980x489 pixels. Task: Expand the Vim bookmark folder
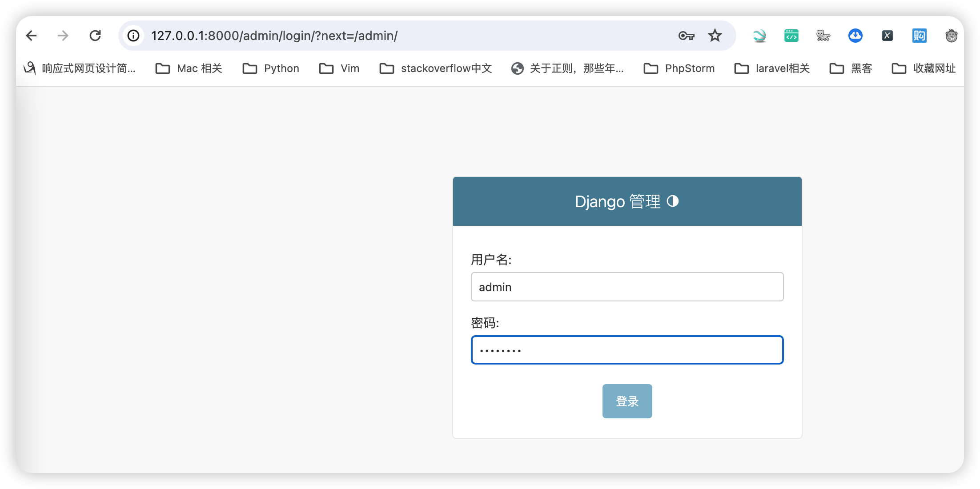(x=339, y=68)
